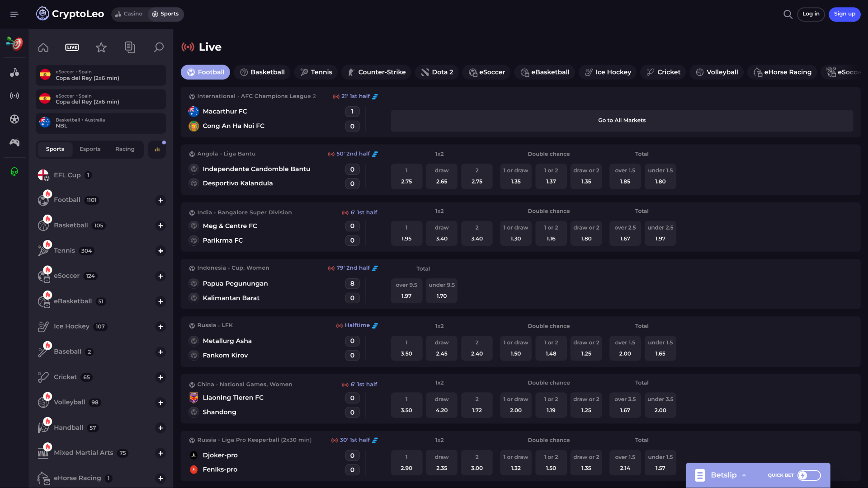Select Basketball in the live sports filter
The width and height of the screenshot is (868, 488).
tap(262, 72)
